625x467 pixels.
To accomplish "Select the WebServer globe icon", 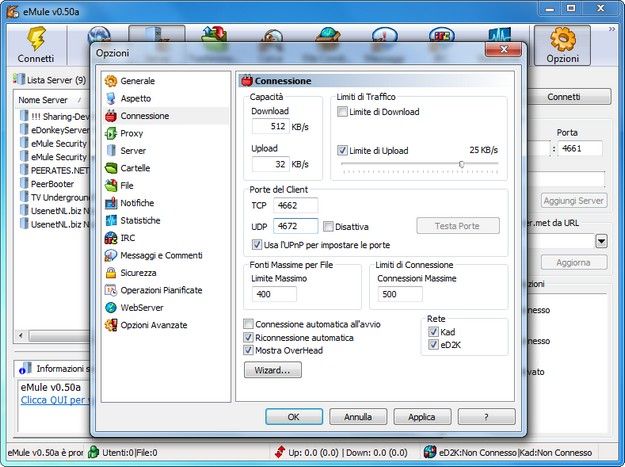I will 111,308.
